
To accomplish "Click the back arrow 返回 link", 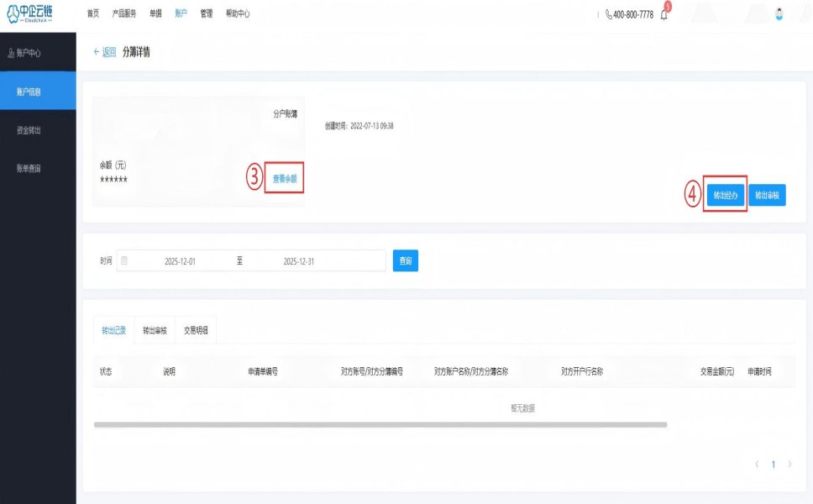I will [104, 52].
